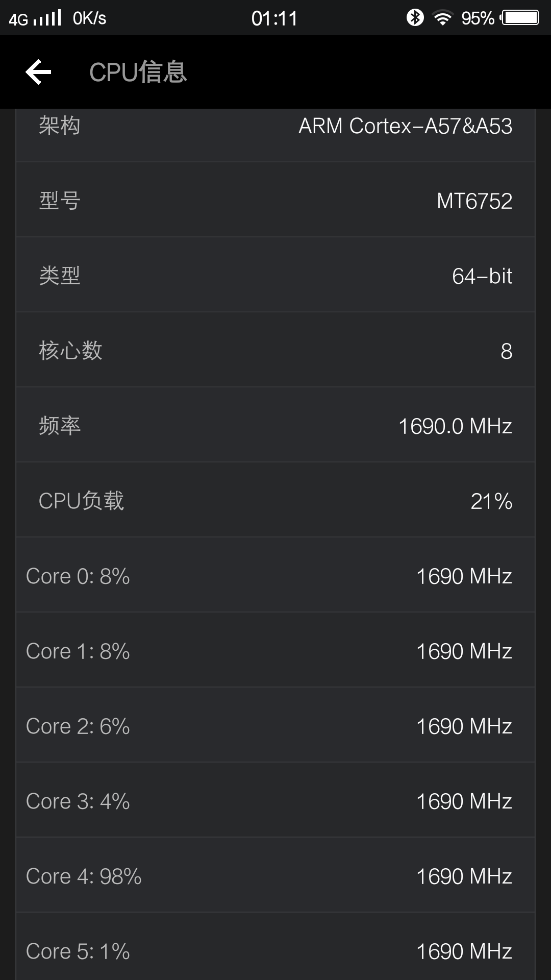Image resolution: width=551 pixels, height=980 pixels.
Task: Tap the CPU信息 title
Action: 138,72
